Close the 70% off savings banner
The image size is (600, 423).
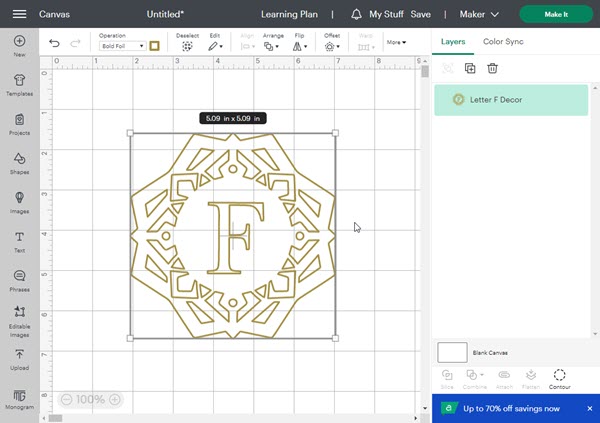(x=588, y=408)
